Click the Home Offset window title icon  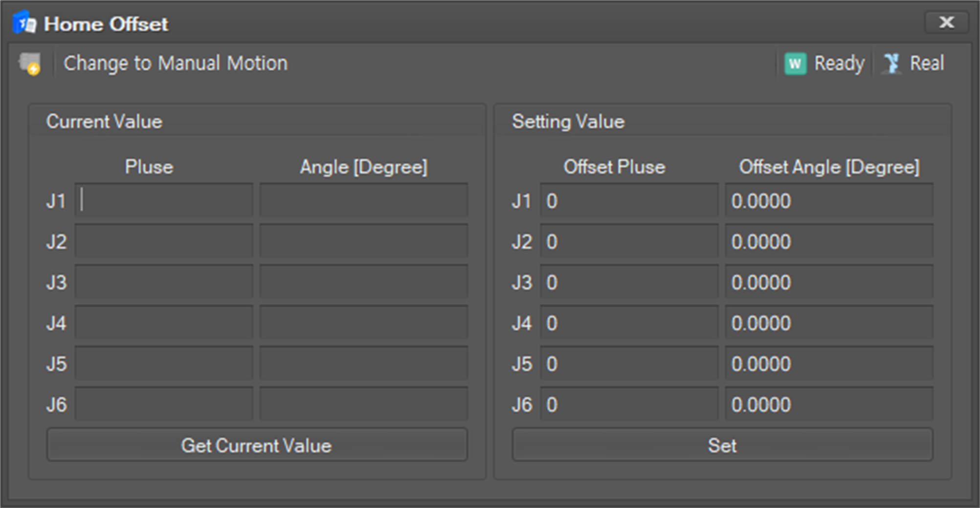pyautogui.click(x=24, y=23)
